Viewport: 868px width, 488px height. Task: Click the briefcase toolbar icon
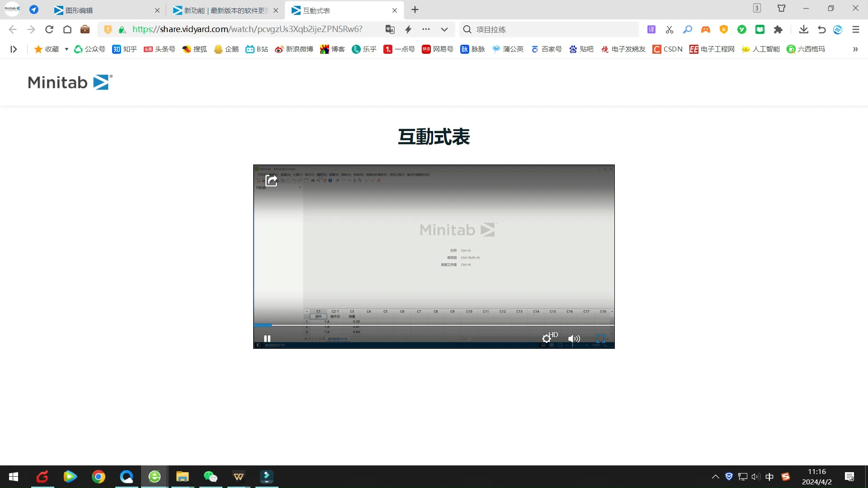tap(85, 29)
